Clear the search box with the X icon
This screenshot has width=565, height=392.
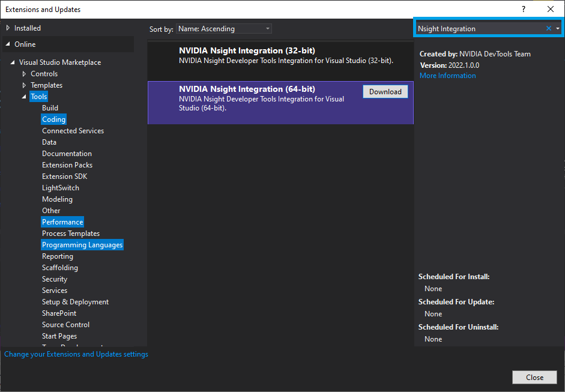(x=548, y=28)
